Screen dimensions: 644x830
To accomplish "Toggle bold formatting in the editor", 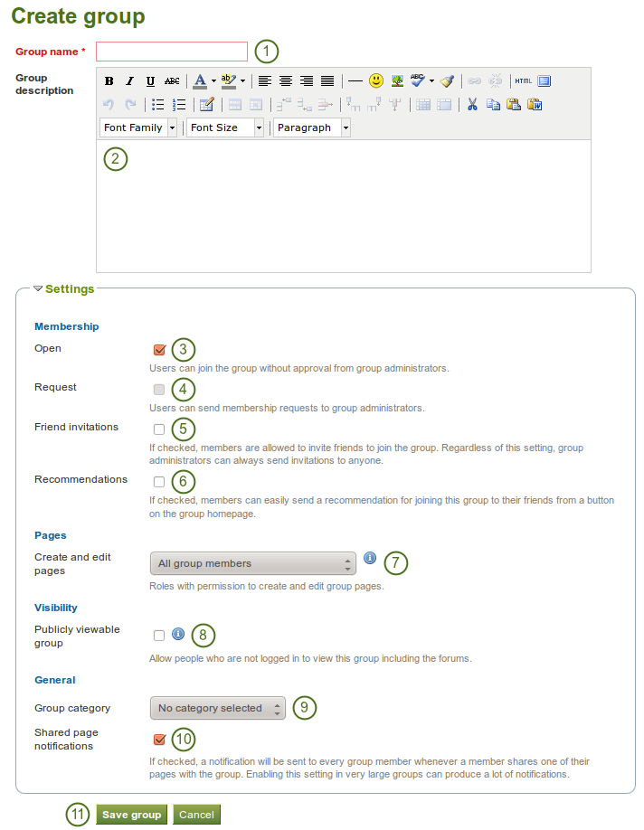I will [x=109, y=81].
